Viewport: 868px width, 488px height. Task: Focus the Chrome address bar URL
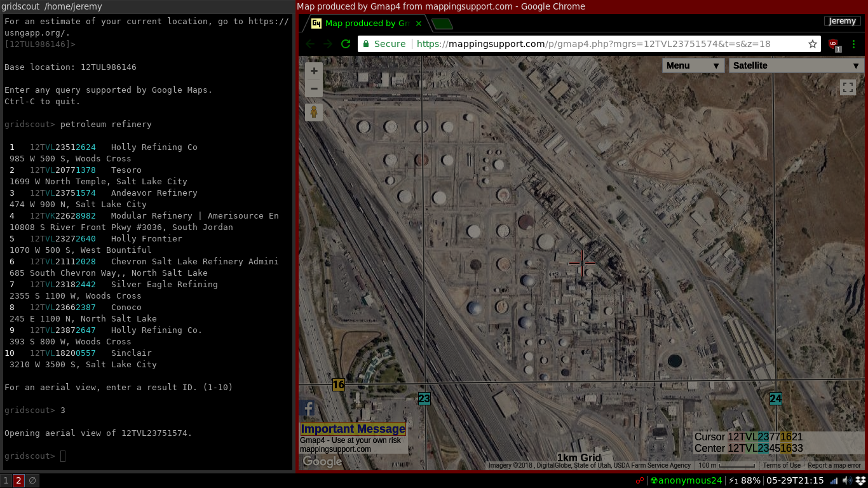[x=593, y=44]
